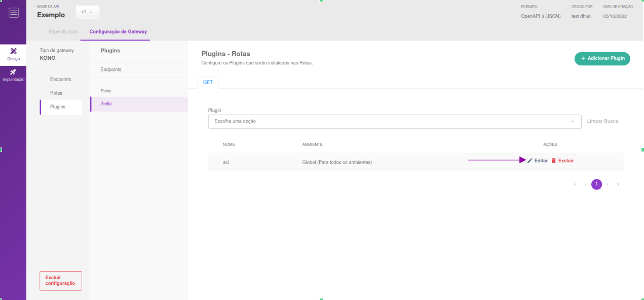The height and width of the screenshot is (300, 644).
Task: Expand the v1 version dropdown
Action: [x=87, y=12]
